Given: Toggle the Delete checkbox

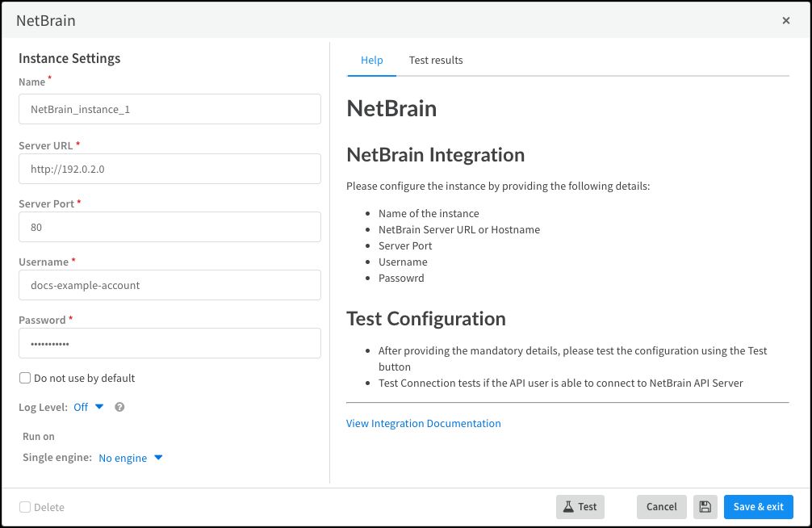Looking at the screenshot, I should pos(25,507).
